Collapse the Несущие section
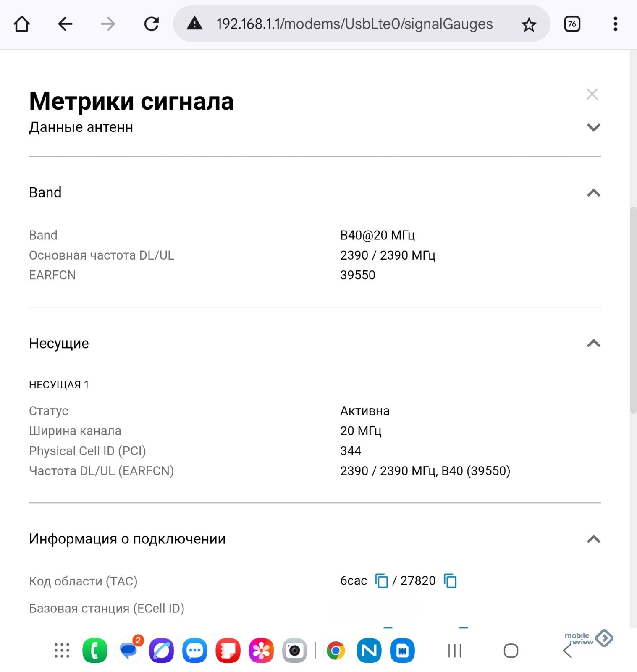The image size is (637, 672). [593, 344]
